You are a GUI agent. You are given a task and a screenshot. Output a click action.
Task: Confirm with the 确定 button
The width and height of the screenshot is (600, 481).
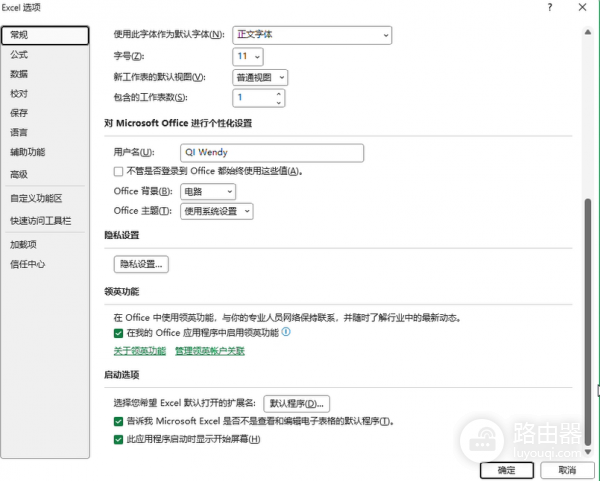507,470
